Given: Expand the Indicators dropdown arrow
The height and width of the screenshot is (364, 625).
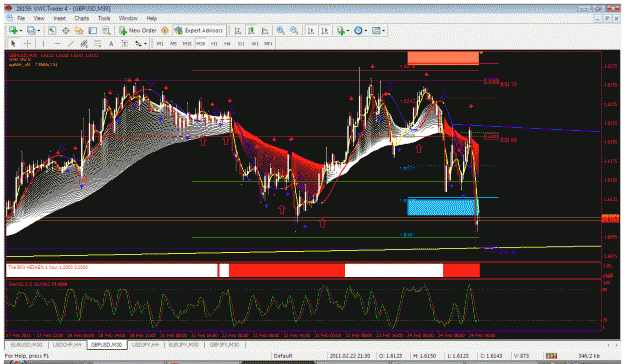Looking at the screenshot, I should [x=348, y=31].
